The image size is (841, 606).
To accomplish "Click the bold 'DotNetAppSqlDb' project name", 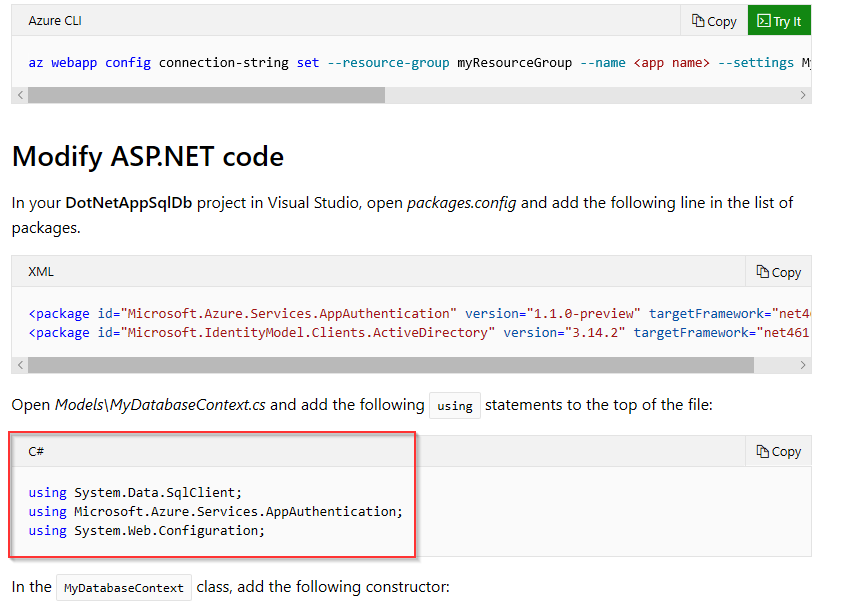I will tap(129, 203).
